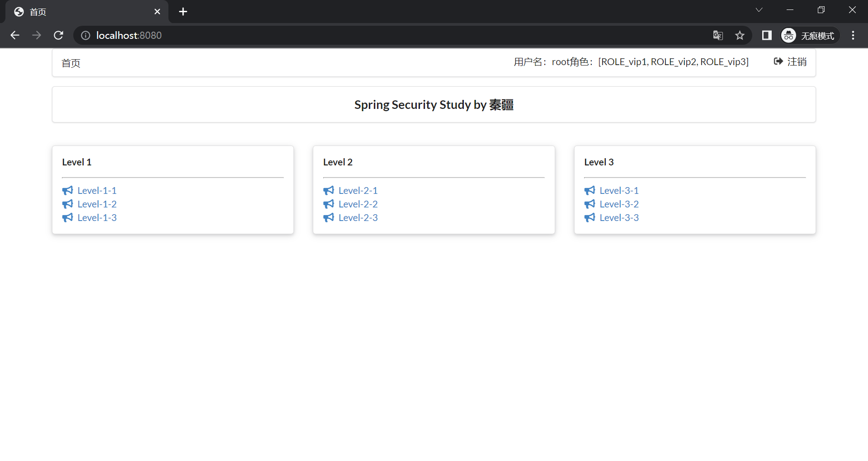Follow the Level-2-3 link
Screen dimensions: 868x461
(358, 217)
